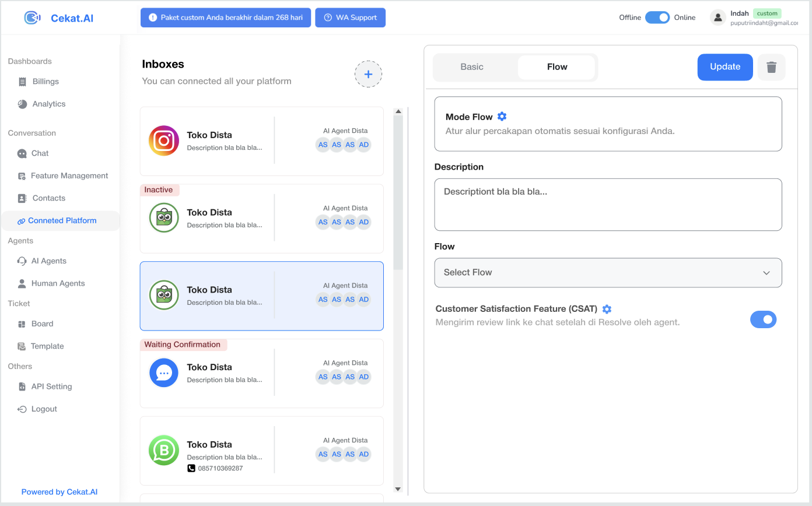Click the Update button
The image size is (812, 506).
(x=724, y=67)
